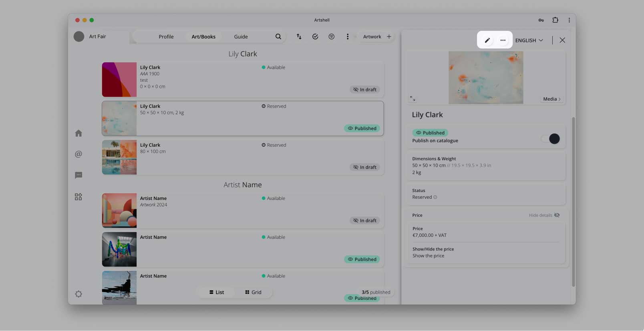Click the info icon next to Reserved status
Viewport: 644px width, 331px height.
[435, 197]
